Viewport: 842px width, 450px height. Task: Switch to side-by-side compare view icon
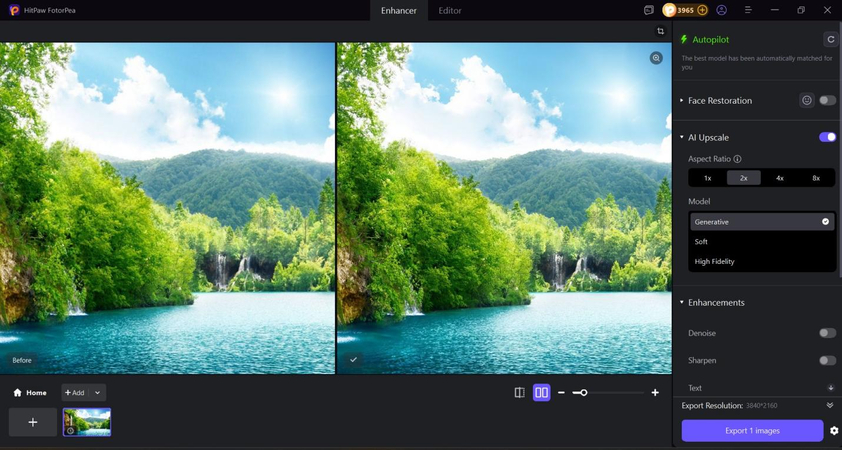(541, 393)
